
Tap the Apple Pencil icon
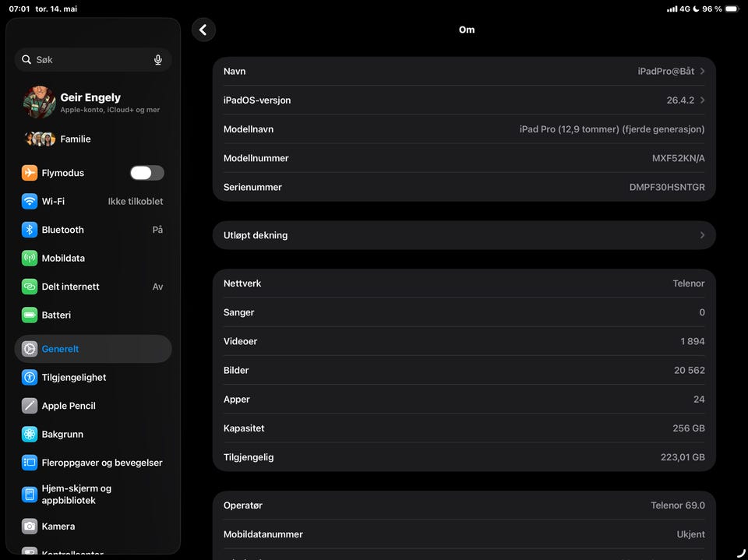click(30, 406)
